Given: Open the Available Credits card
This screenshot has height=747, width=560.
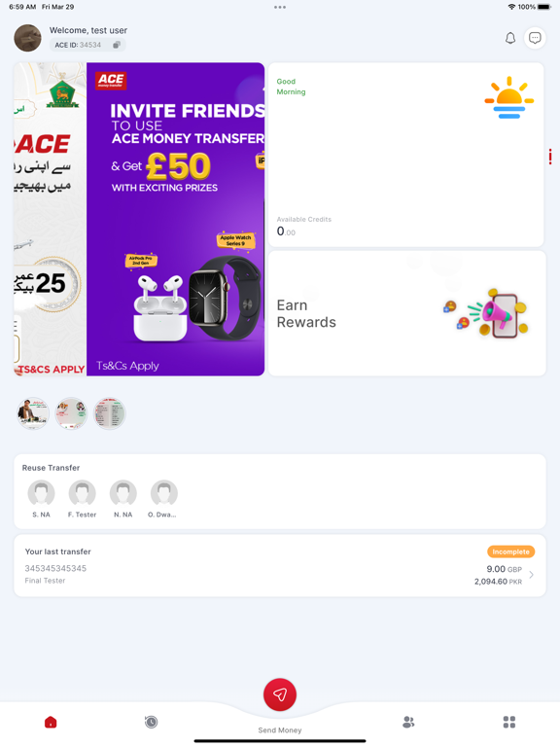Looking at the screenshot, I should pyautogui.click(x=405, y=155).
